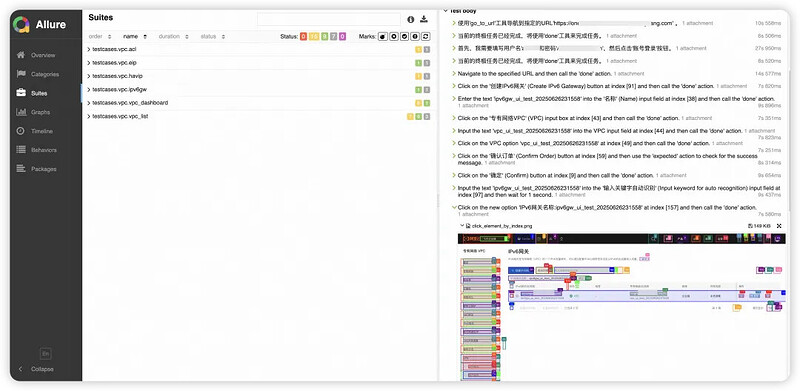The image size is (800, 391).
Task: Show the Timeline view
Action: point(41,131)
